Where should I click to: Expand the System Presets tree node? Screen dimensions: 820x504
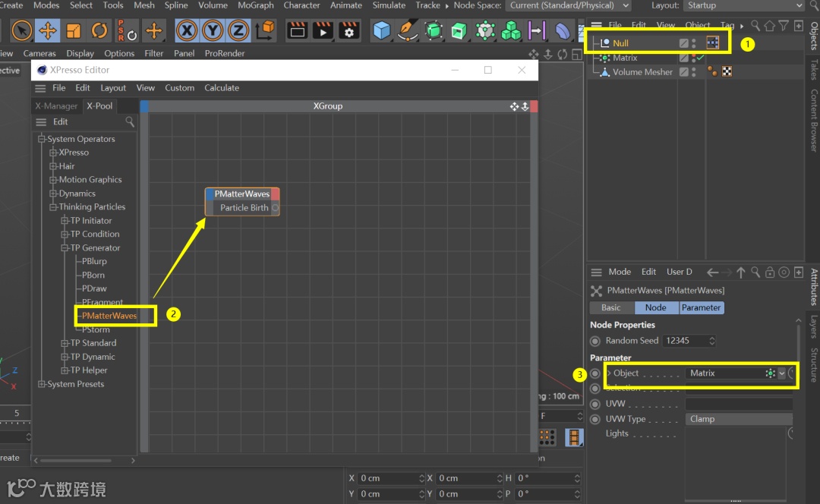[x=42, y=384]
